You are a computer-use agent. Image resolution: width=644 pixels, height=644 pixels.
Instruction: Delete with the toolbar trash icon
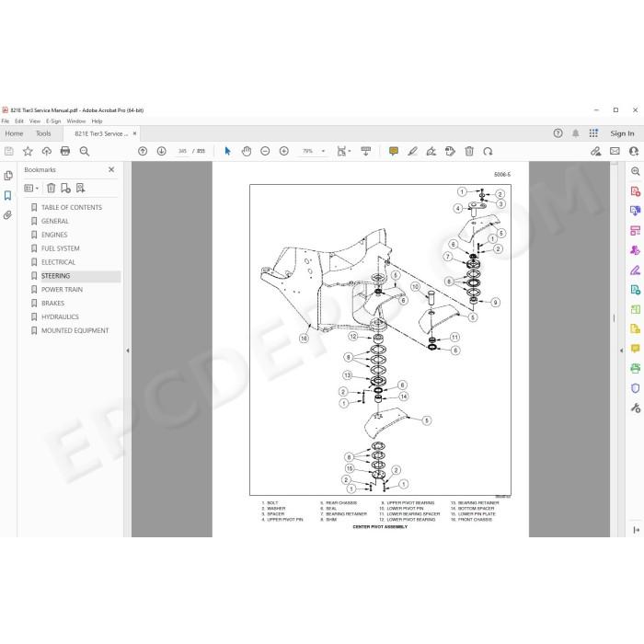click(469, 152)
